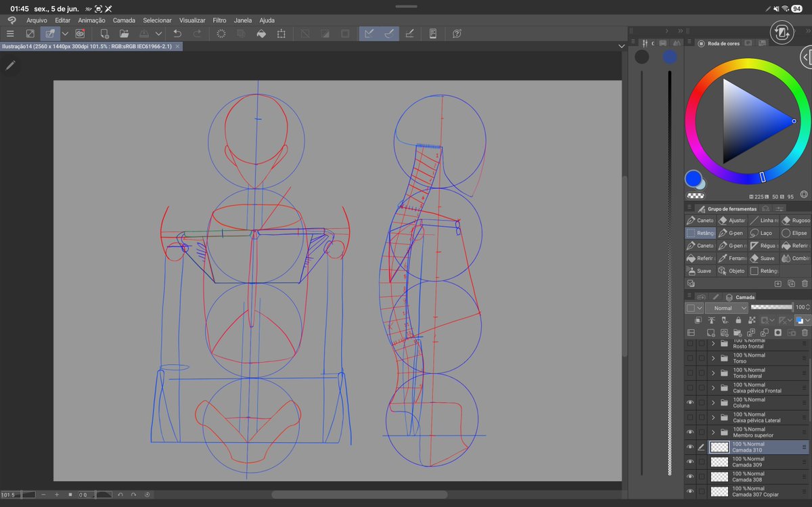The height and width of the screenshot is (507, 812).
Task: Choose the G-pen tool
Action: point(731,233)
